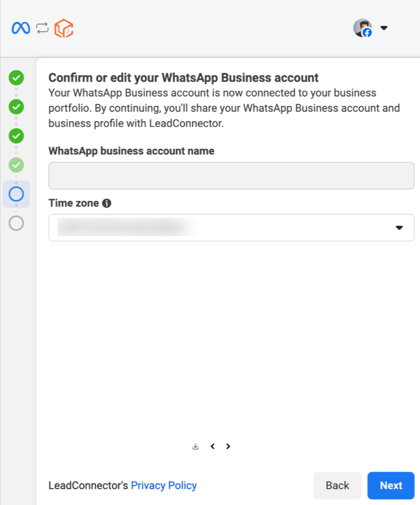The height and width of the screenshot is (505, 420).
Task: Click the next right chevron
Action: click(228, 446)
